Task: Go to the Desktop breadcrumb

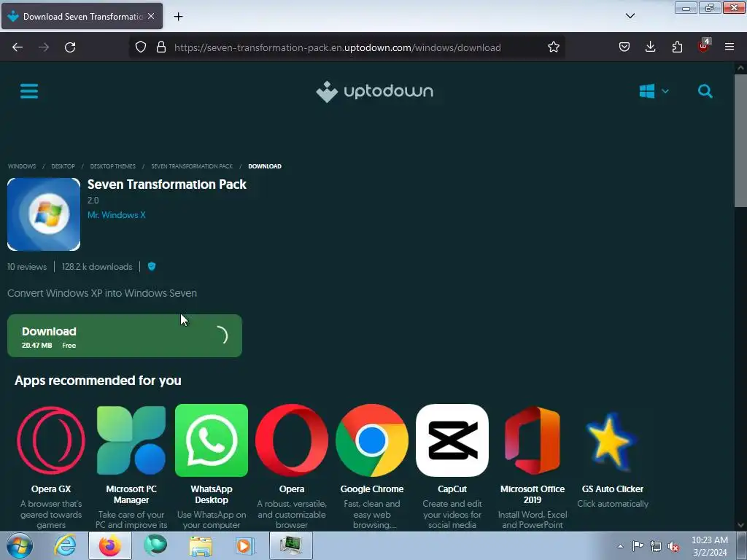Action: click(63, 166)
